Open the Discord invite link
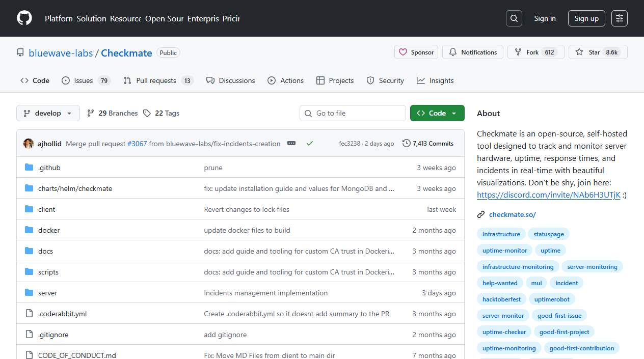Viewport: 644px width, 359px height. [x=549, y=195]
